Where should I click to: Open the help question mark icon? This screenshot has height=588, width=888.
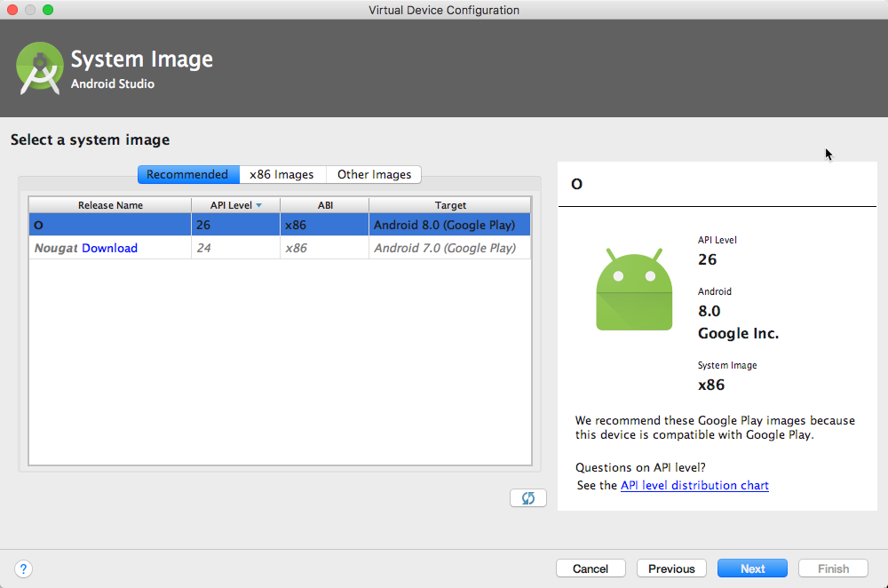point(23,568)
